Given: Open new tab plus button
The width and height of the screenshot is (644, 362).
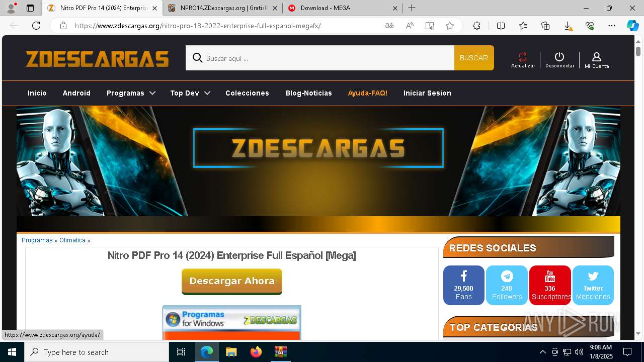Looking at the screenshot, I should pyautogui.click(x=412, y=8).
